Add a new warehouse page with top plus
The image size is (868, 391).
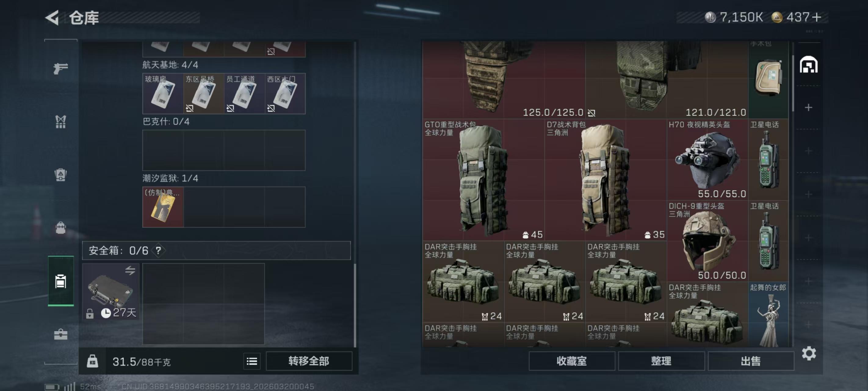point(808,108)
